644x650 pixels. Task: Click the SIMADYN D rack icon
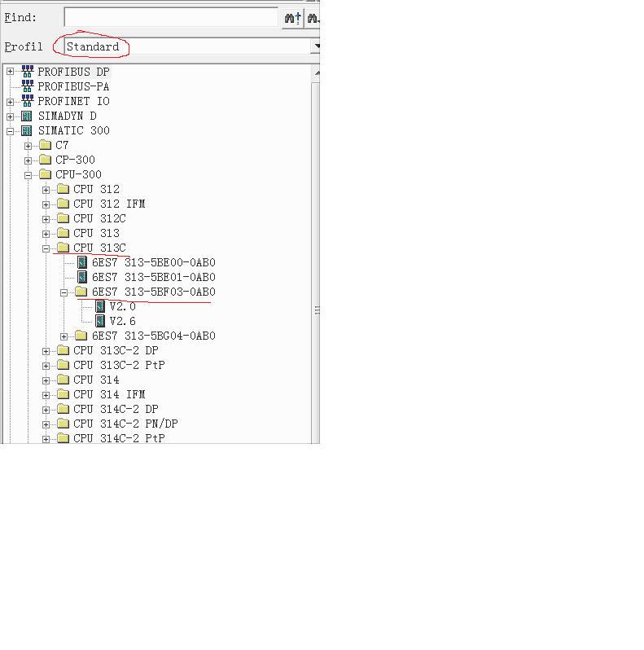click(x=27, y=116)
